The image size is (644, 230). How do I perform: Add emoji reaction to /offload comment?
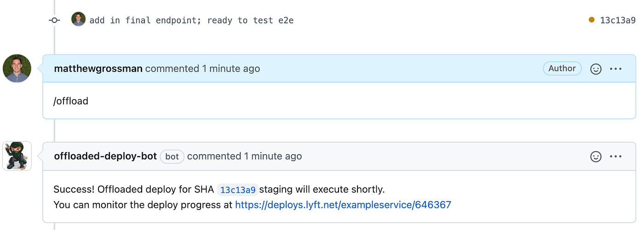[596, 69]
